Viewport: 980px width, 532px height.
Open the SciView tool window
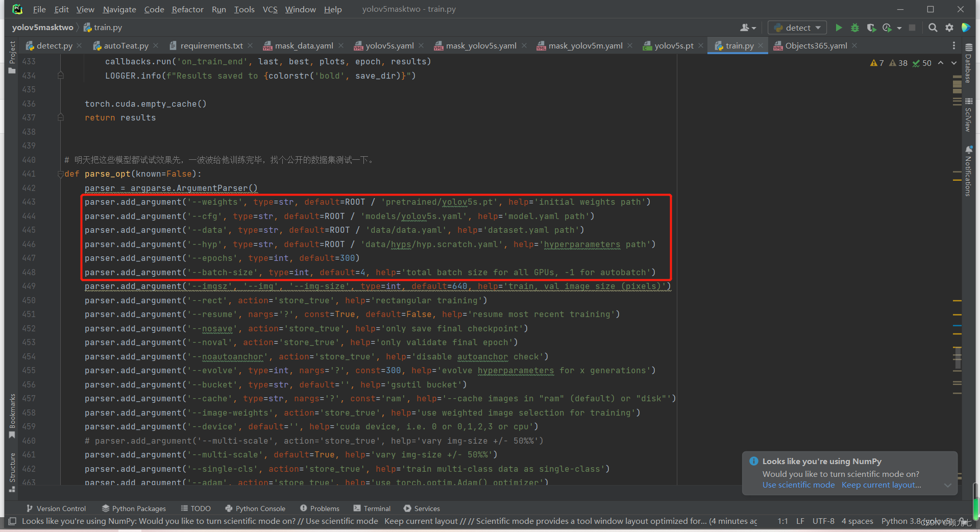968,115
